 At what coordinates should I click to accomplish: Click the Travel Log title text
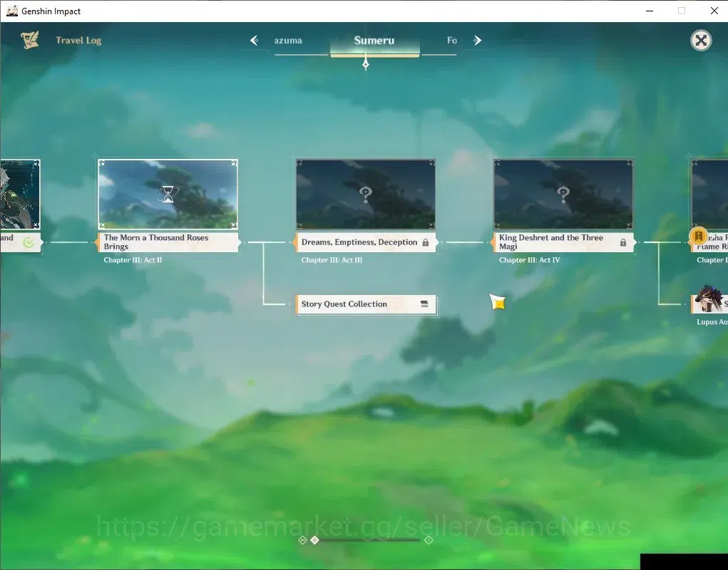tap(78, 41)
